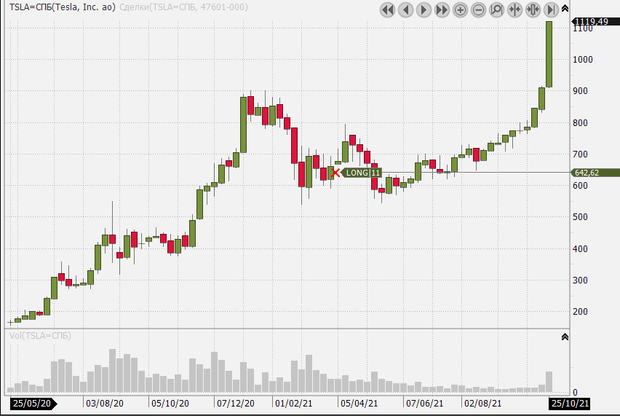This screenshot has height=416, width=620.
Task: Click the fast rewind chart button
Action: pos(388,10)
